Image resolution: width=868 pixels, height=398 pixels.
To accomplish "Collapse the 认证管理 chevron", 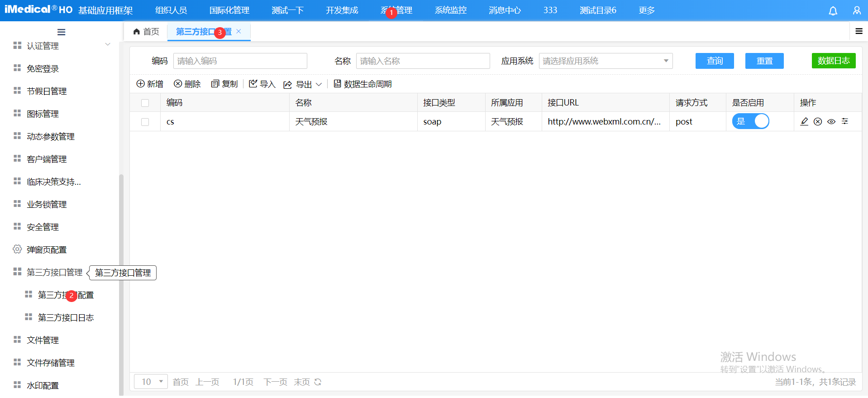I will point(108,44).
